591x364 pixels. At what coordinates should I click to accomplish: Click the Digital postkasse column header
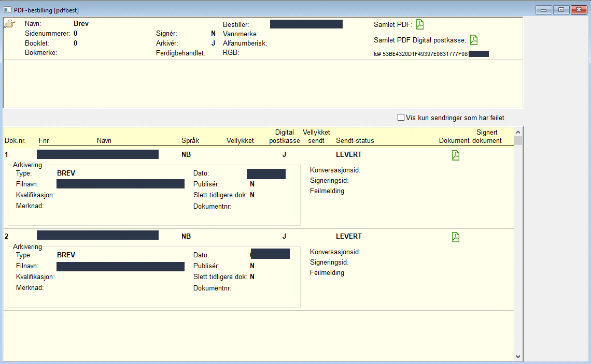pyautogui.click(x=285, y=136)
